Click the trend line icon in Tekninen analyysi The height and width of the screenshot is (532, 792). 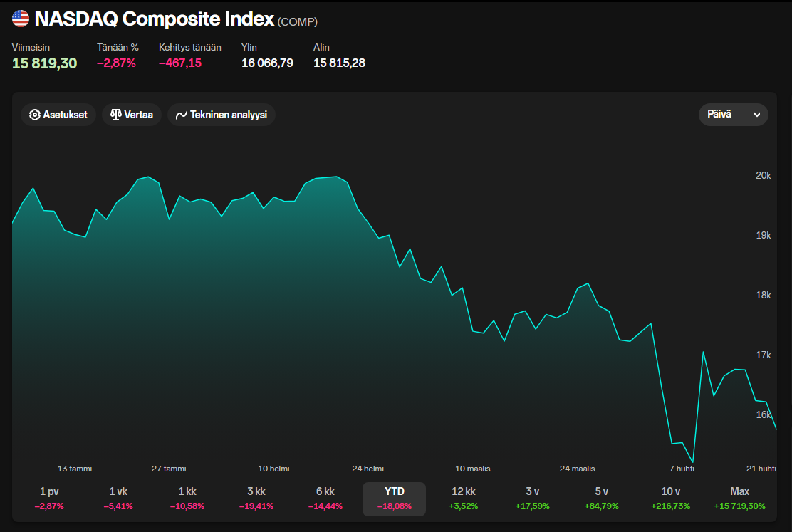click(x=182, y=115)
